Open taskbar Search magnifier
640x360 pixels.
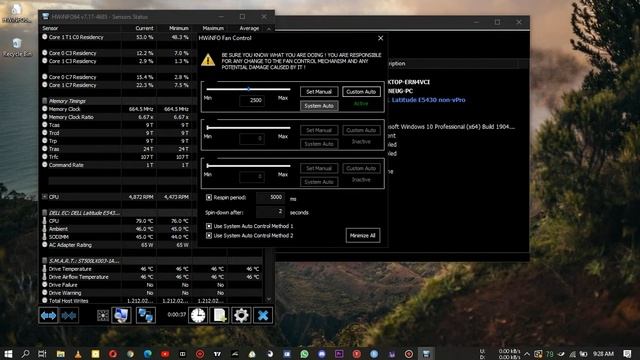tap(25, 354)
